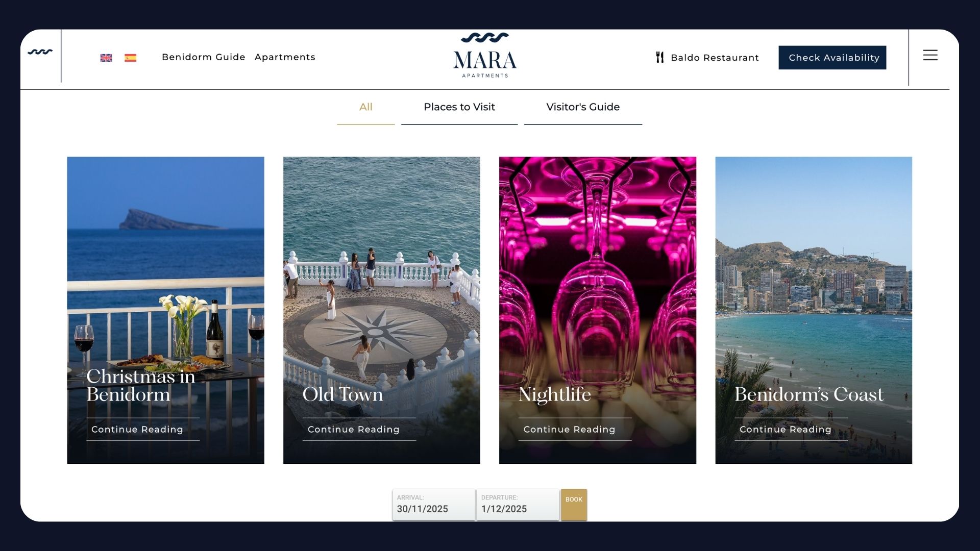This screenshot has width=980, height=551.
Task: Click the gold BOOK button
Action: pyautogui.click(x=574, y=505)
